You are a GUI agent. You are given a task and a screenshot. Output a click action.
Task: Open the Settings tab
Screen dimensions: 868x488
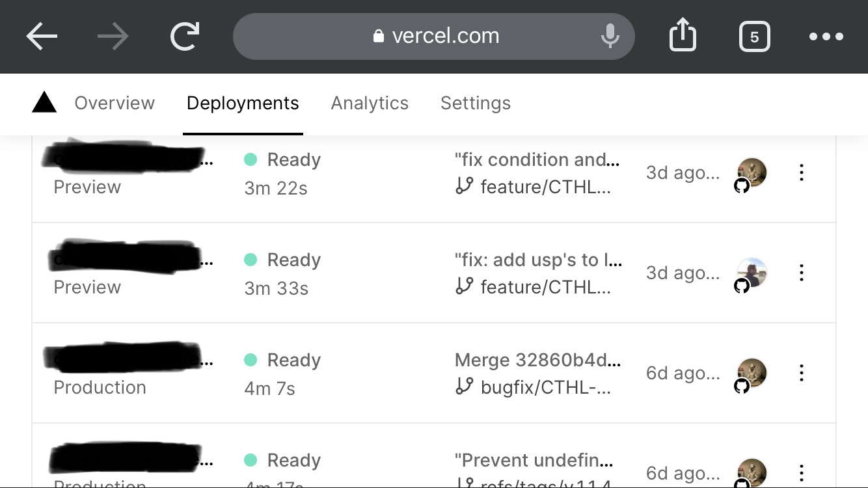[x=475, y=103]
